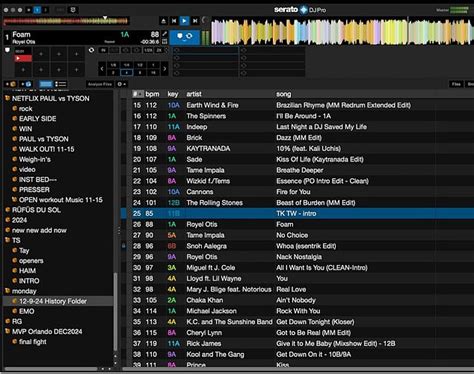The image size is (474, 374).
Task: Collapse the MVP Orlando DEC2024 crate
Action: [x=7, y=331]
